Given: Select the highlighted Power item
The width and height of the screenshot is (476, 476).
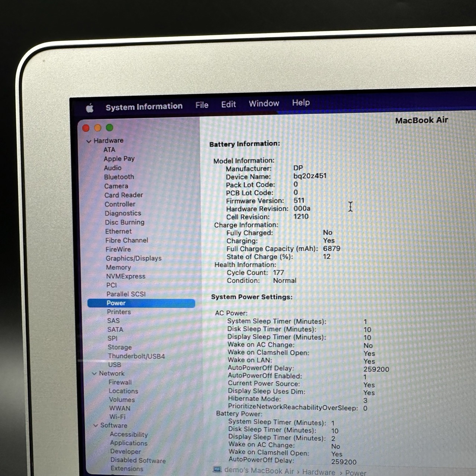Looking at the screenshot, I should pos(141,303).
